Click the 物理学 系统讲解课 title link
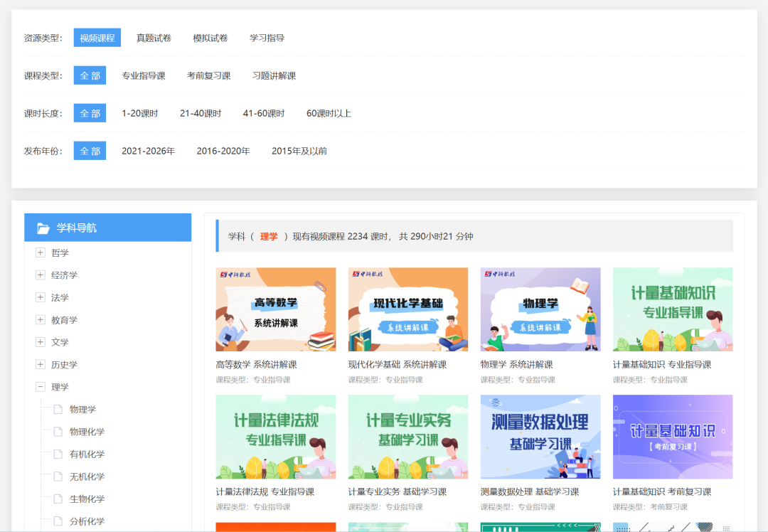The image size is (768, 532). pos(516,364)
